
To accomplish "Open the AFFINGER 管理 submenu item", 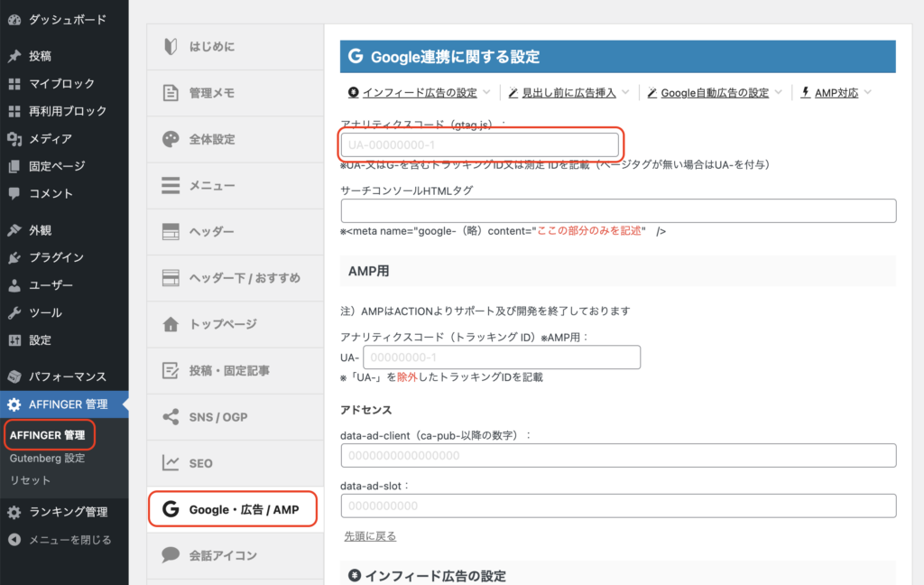I will pyautogui.click(x=47, y=435).
